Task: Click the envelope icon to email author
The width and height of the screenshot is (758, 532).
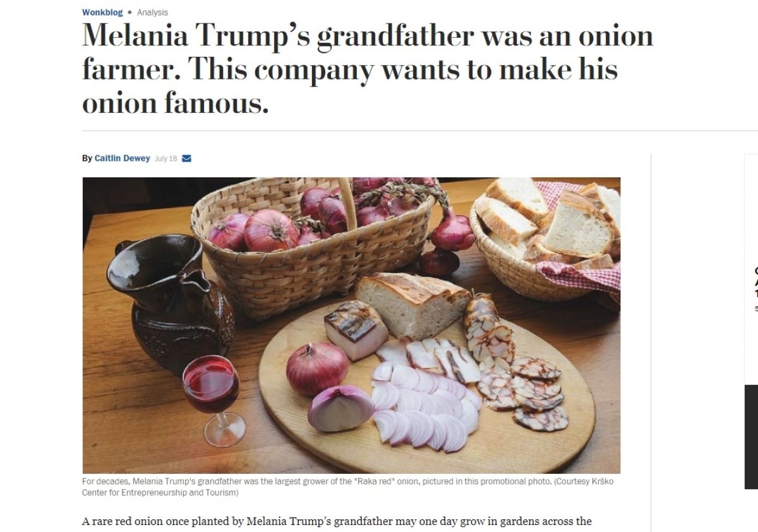Action: tap(186, 158)
